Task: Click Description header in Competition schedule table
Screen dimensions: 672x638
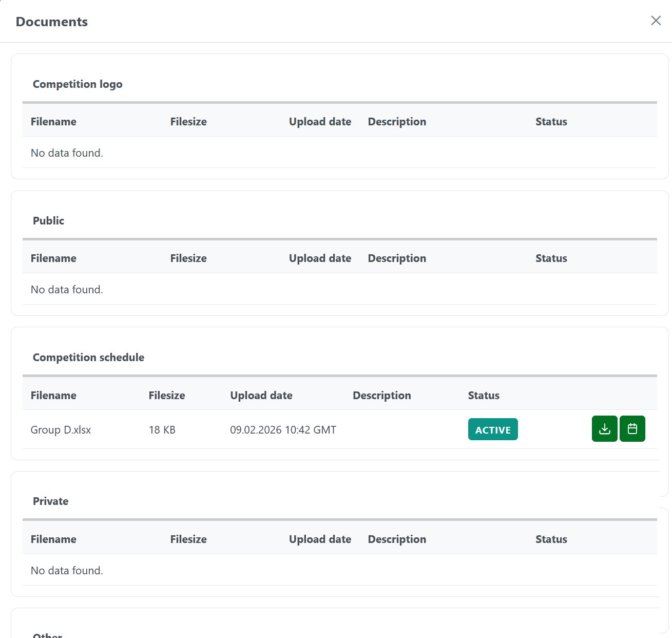Action: point(381,396)
